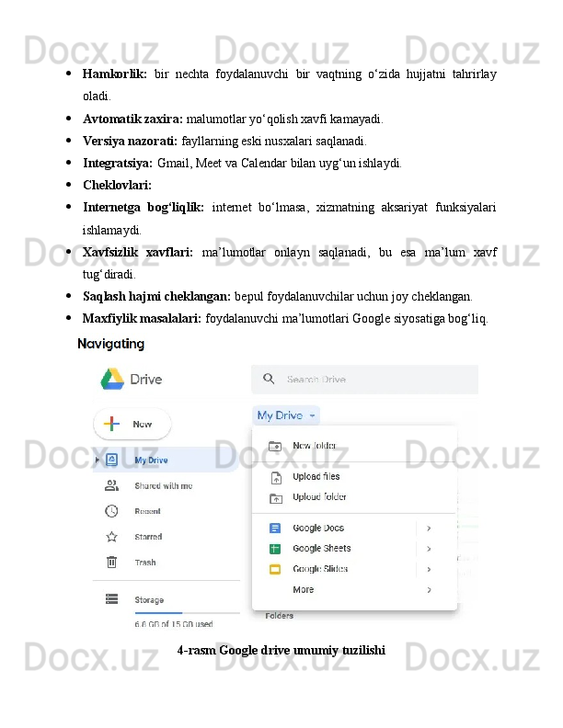This screenshot has width=563, height=728.
Task: Click the Google Drive logo icon
Action: point(112,379)
